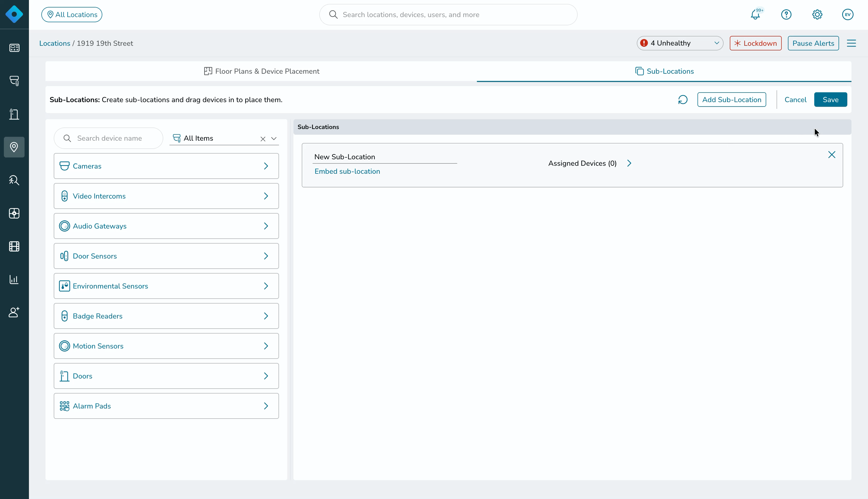Remove the New Sub-Location card via its X
The height and width of the screenshot is (499, 868).
click(x=832, y=155)
